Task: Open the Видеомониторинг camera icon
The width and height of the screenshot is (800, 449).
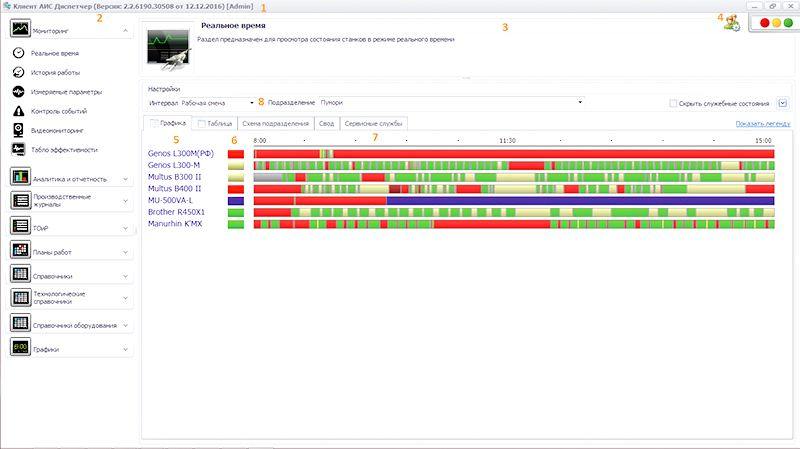Action: pyautogui.click(x=18, y=129)
